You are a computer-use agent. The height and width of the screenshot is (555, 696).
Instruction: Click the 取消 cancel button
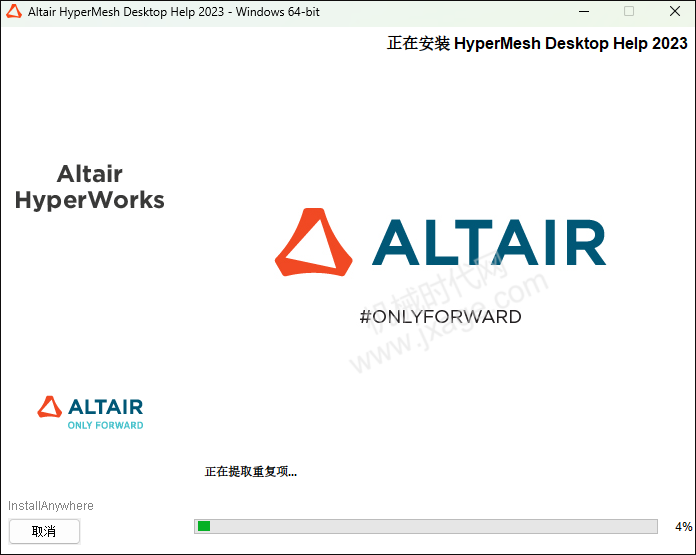(x=44, y=531)
